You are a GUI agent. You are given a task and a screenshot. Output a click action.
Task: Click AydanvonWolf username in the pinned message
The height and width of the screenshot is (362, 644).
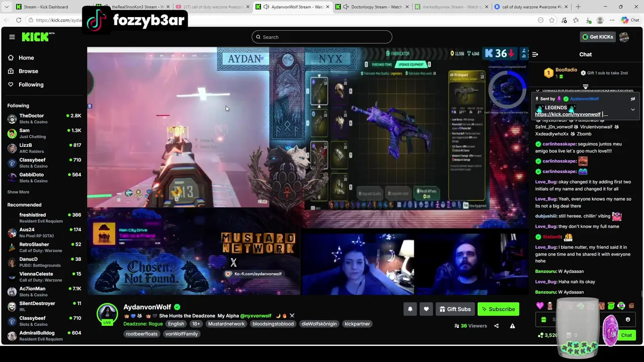pyautogui.click(x=584, y=99)
